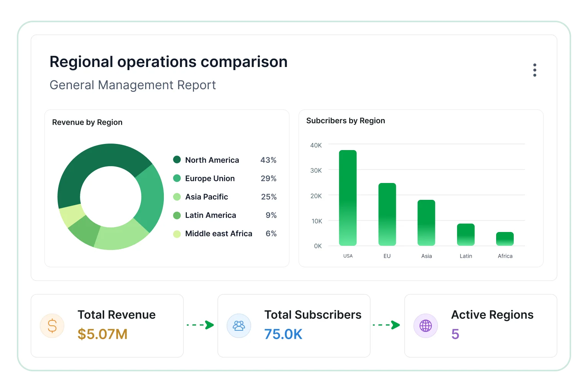Screen dimensions: 588x392
Task: Click the EU subscribers bar
Action: click(x=387, y=214)
